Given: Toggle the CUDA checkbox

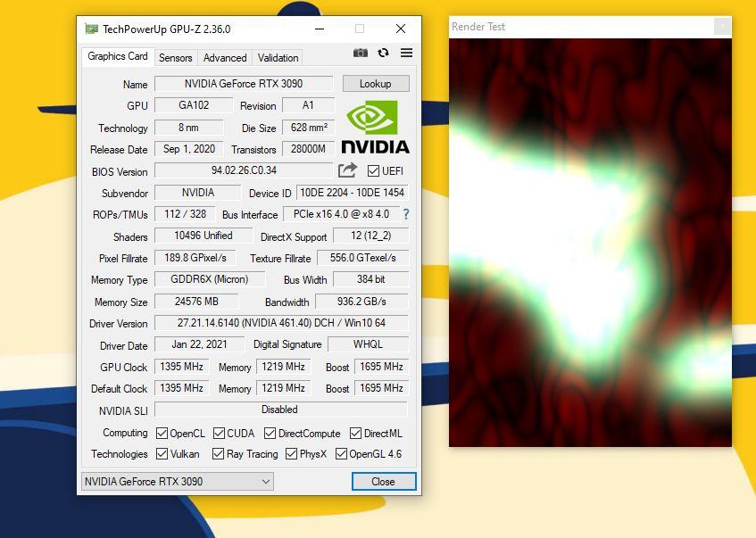Looking at the screenshot, I should pyautogui.click(x=219, y=434).
